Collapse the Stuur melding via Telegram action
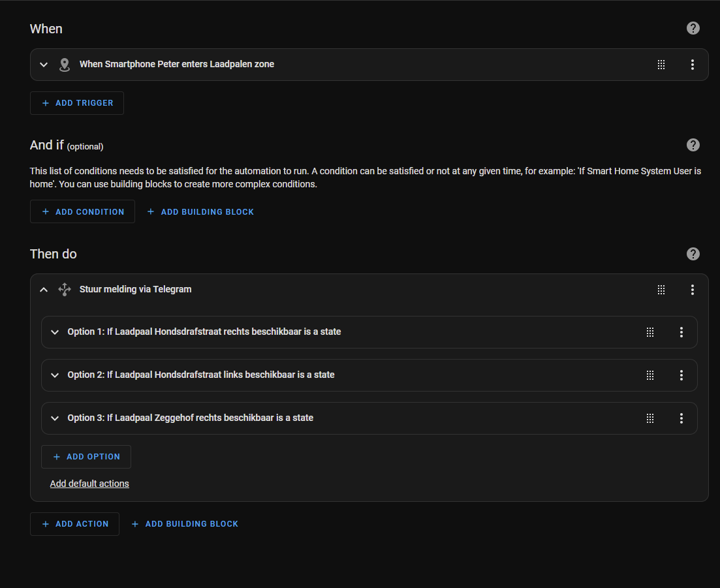The image size is (720, 588). [44, 290]
